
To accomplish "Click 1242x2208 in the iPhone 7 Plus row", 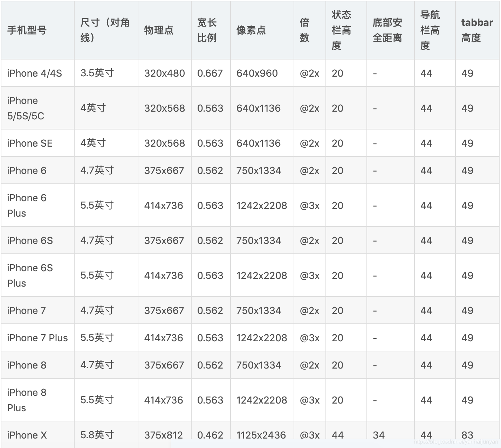I will coord(262,338).
